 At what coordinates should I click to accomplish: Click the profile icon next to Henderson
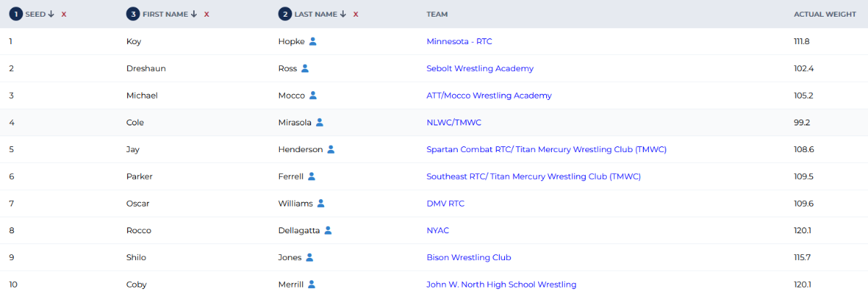[x=331, y=150]
